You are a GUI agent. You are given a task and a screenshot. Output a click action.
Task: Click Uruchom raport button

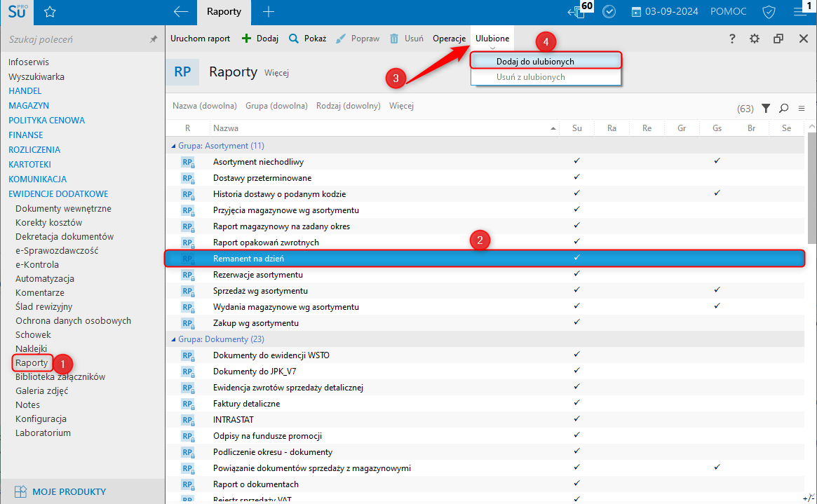[x=200, y=39]
